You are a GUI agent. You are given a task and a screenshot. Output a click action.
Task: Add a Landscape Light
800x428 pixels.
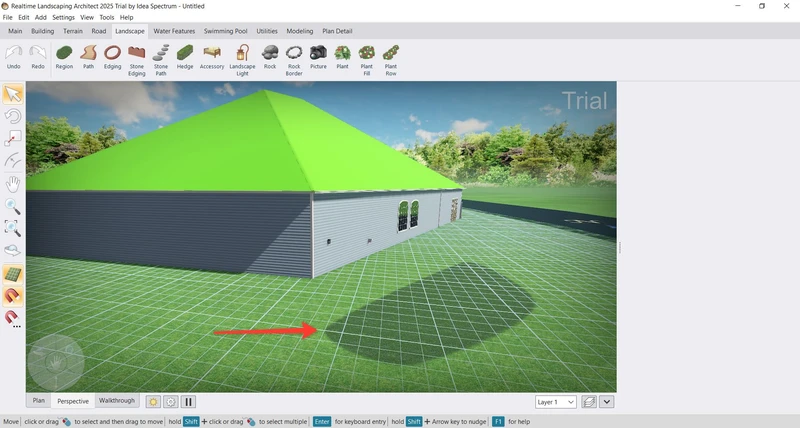pos(242,56)
